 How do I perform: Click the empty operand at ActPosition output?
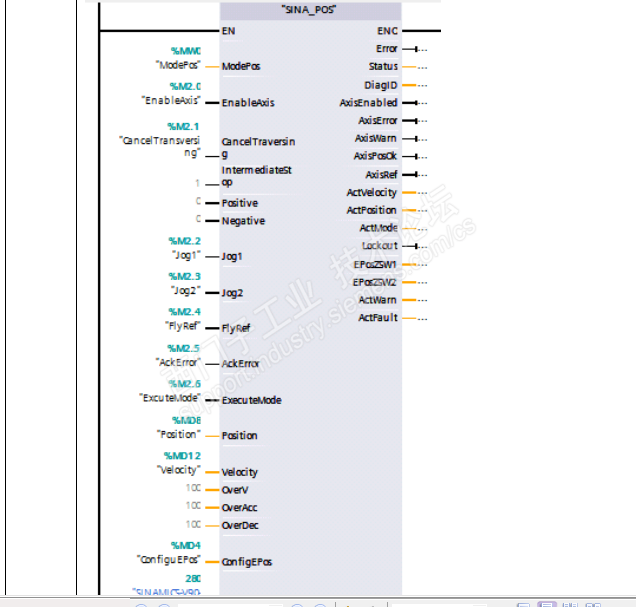pos(423,211)
